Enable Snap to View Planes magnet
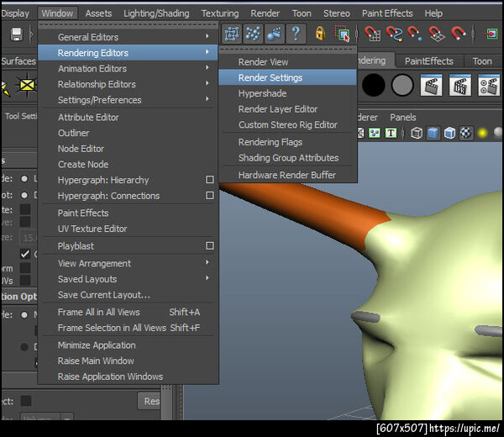 tap(437, 34)
